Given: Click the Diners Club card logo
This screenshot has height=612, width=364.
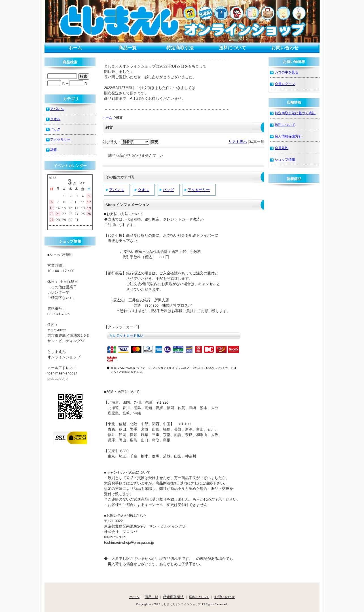Looking at the screenshot, I should pos(148,350).
